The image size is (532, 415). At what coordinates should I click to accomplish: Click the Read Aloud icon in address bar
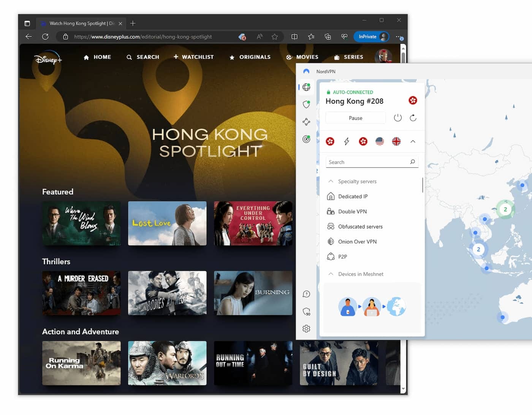260,36
